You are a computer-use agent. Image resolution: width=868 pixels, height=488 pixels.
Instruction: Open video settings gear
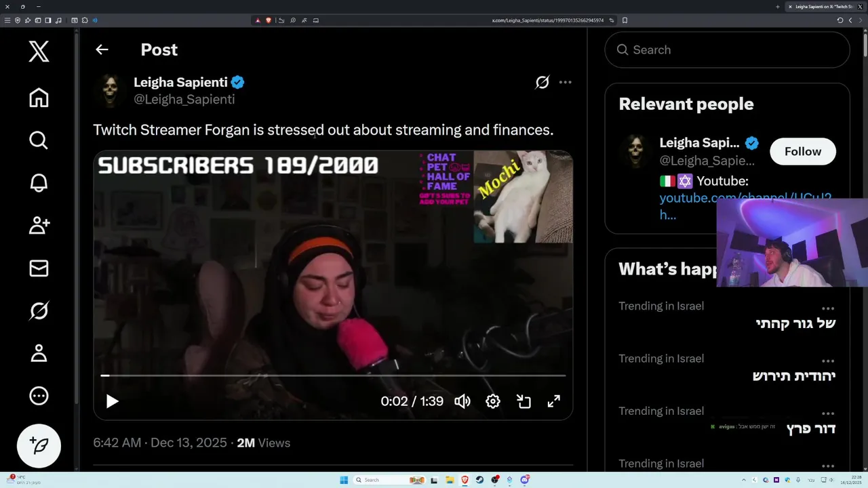493,401
